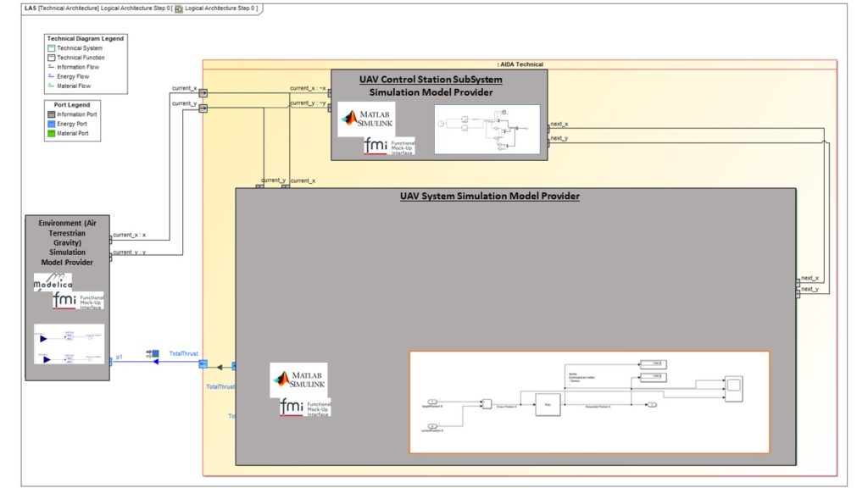
Task: Click the Material Flow symbol in the legend
Action: [x=50, y=85]
